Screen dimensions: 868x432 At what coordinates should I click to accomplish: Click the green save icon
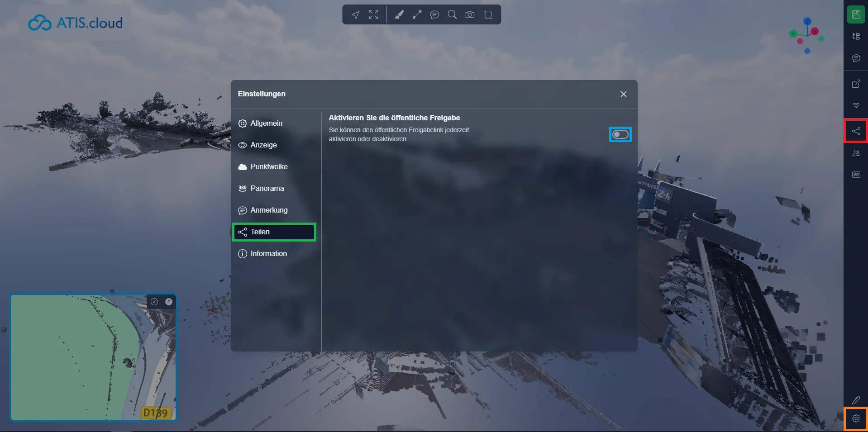[x=856, y=14]
